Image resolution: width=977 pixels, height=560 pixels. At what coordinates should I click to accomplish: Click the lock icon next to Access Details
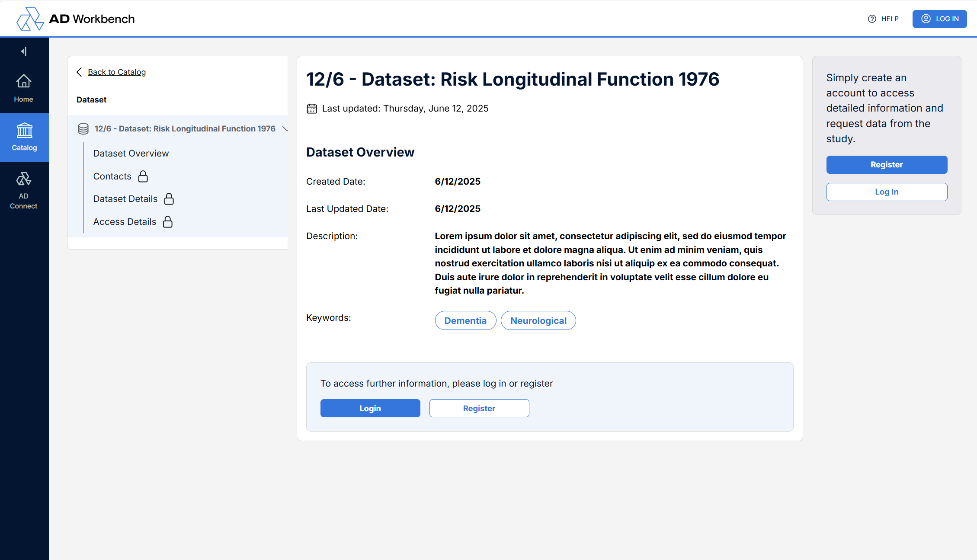(x=168, y=222)
